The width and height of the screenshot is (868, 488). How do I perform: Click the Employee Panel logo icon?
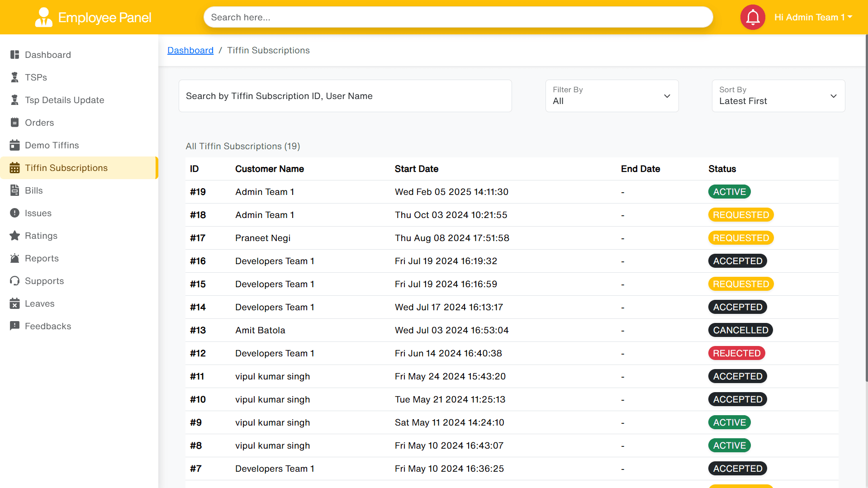[43, 17]
